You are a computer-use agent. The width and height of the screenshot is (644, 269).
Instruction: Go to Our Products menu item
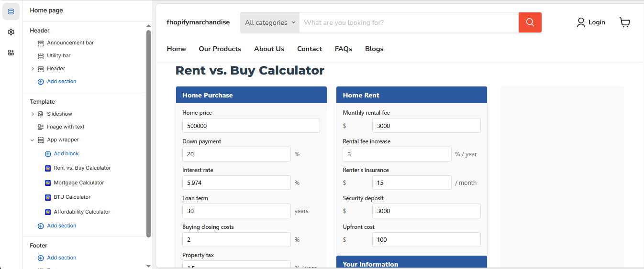(220, 49)
